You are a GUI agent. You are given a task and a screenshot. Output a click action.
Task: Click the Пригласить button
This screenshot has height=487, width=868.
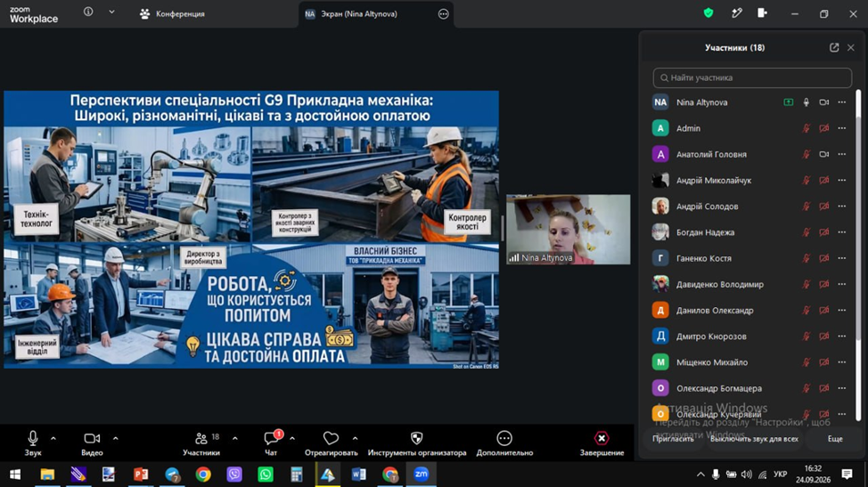tap(673, 439)
